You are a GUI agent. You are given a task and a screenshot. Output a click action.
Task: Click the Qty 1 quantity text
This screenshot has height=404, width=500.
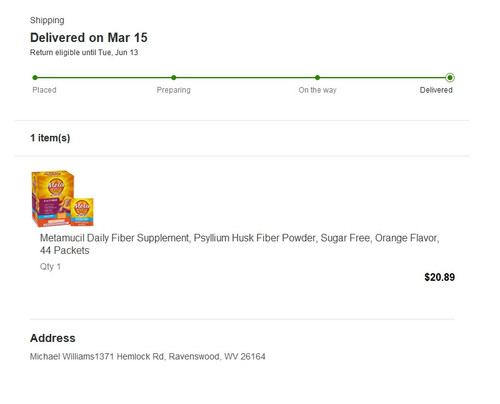50,267
